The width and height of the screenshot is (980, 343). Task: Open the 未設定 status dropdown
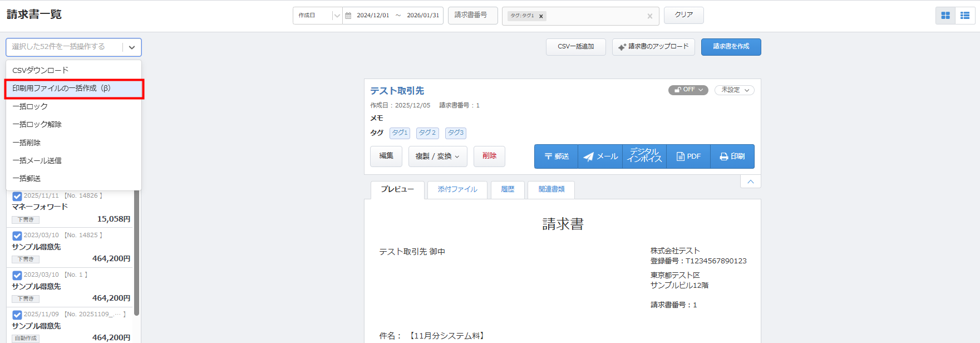point(734,90)
